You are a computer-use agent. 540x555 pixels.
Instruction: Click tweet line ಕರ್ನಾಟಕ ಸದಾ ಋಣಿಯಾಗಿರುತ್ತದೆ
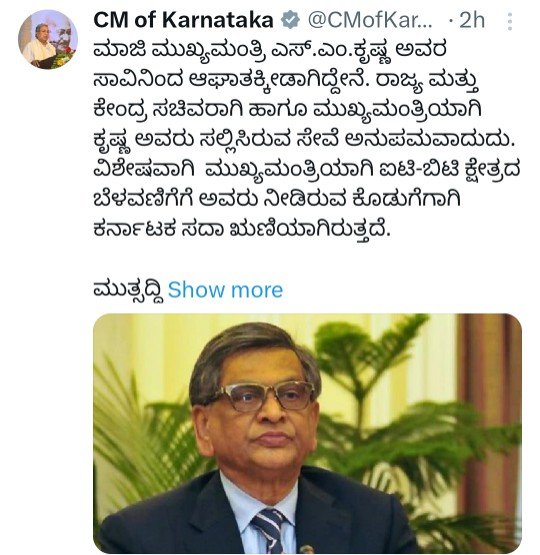(x=242, y=230)
